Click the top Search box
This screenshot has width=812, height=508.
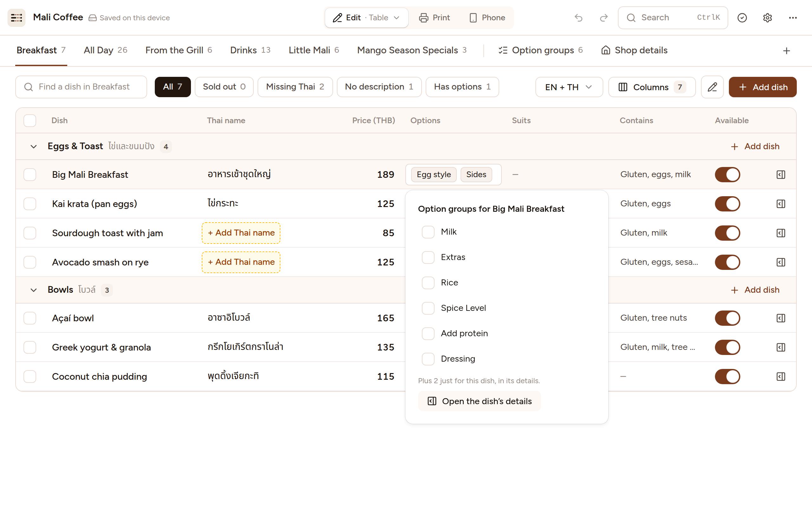coord(673,17)
